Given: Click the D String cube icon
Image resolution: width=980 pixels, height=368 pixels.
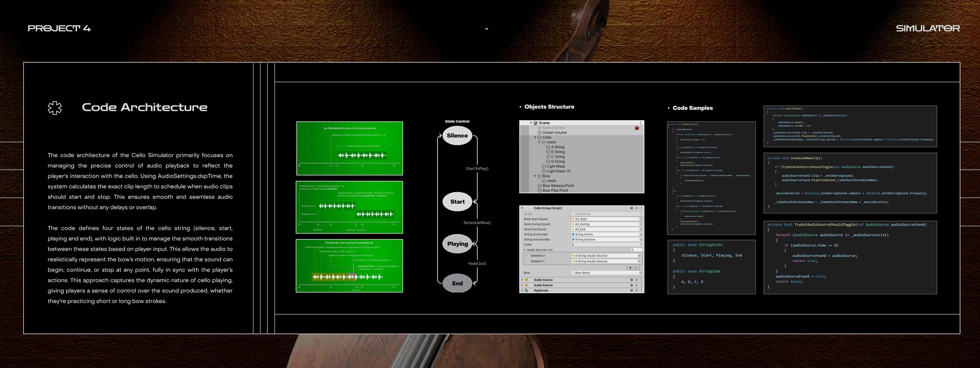Looking at the screenshot, I should click(x=548, y=152).
